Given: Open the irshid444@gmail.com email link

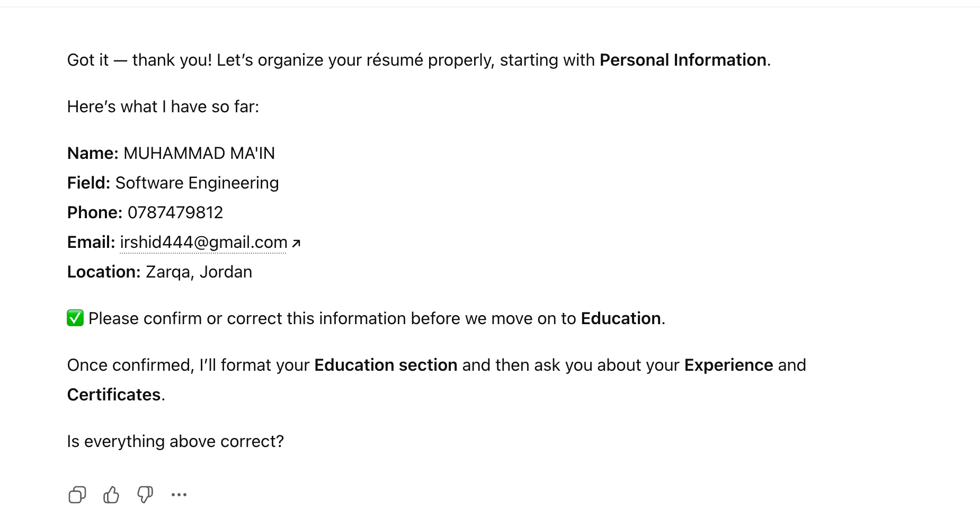Looking at the screenshot, I should pyautogui.click(x=203, y=243).
